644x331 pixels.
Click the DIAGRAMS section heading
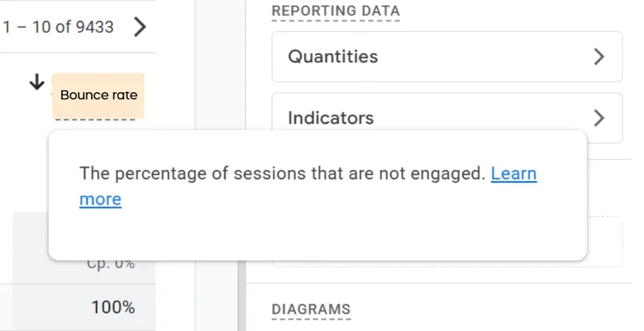coord(311,309)
